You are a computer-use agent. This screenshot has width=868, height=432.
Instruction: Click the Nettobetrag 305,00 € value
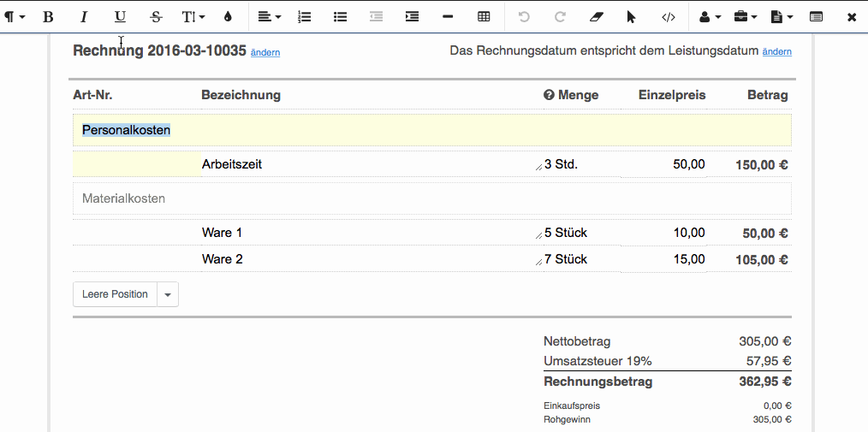[765, 341]
